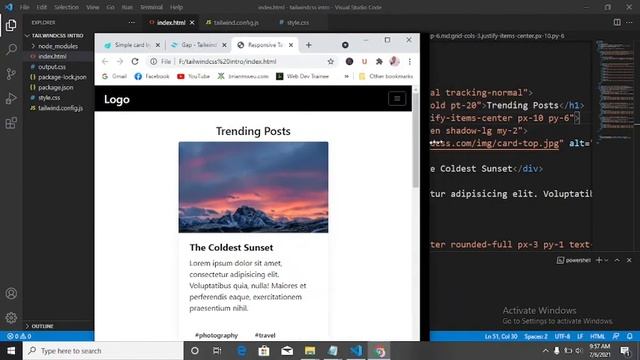Click the #photography tag
Viewport: 640px width, 360px height.
[216, 335]
